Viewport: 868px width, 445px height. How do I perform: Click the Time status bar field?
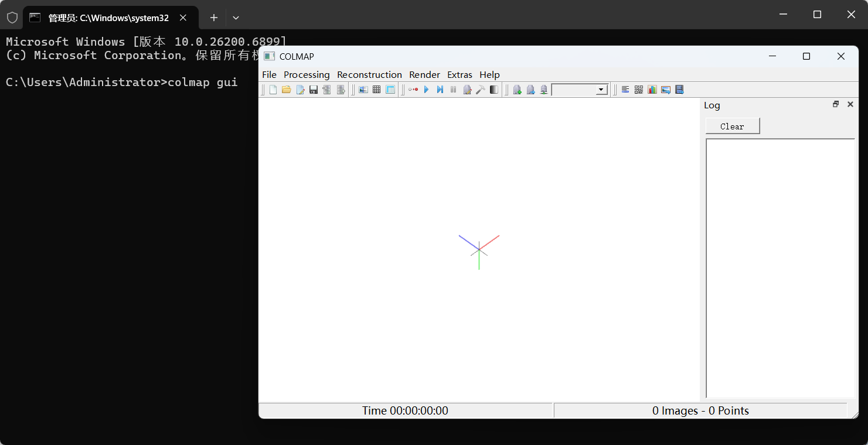pos(404,410)
